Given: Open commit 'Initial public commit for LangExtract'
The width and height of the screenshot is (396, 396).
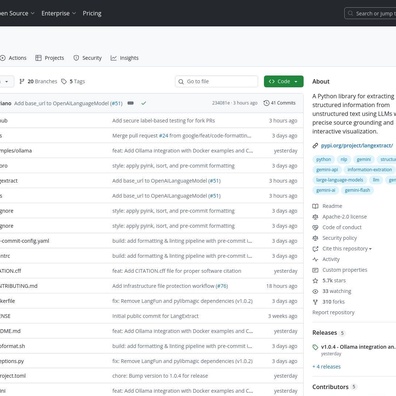Looking at the screenshot, I should (x=155, y=316).
